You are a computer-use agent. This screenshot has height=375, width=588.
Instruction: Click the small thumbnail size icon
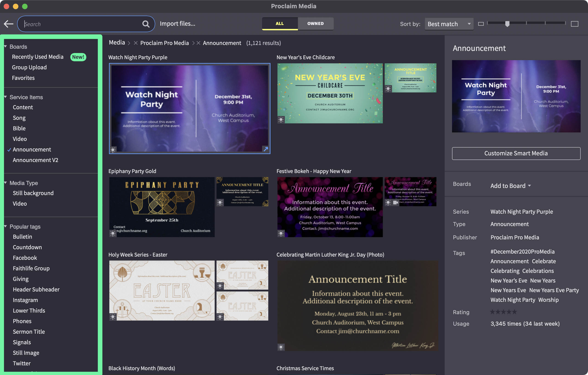pyautogui.click(x=481, y=24)
